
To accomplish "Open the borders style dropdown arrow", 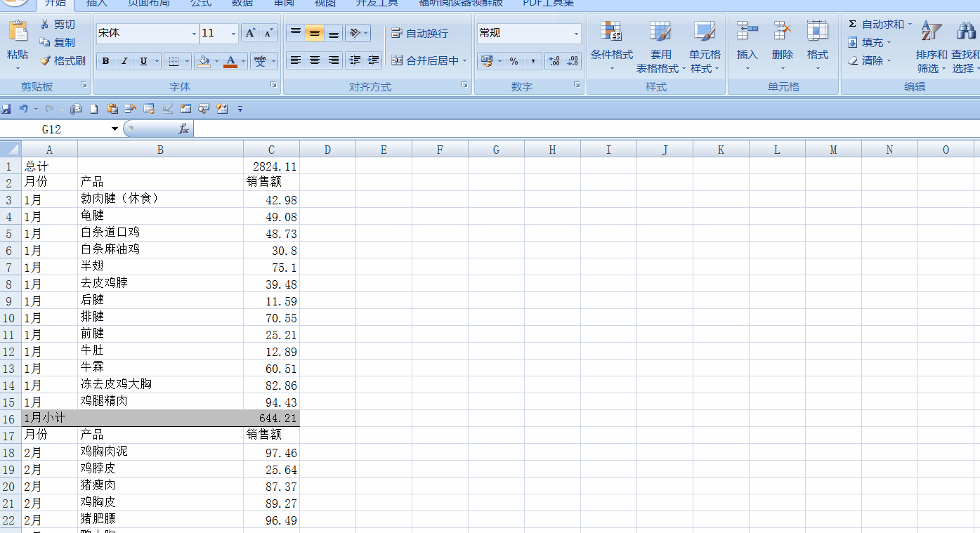I will 187,61.
